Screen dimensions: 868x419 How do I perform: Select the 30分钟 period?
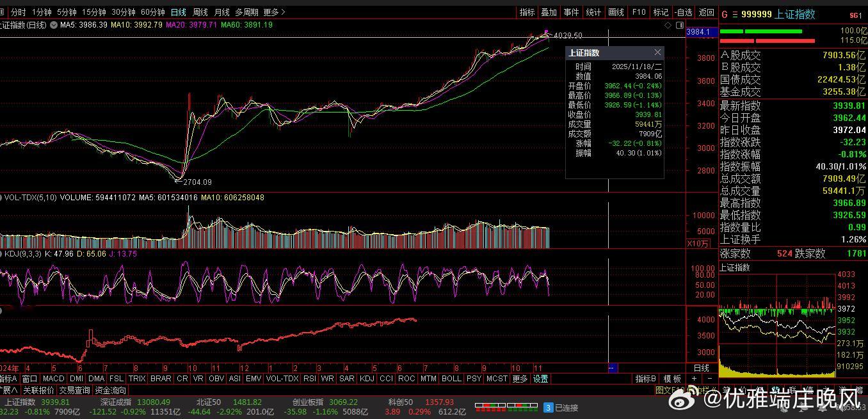[x=123, y=12]
